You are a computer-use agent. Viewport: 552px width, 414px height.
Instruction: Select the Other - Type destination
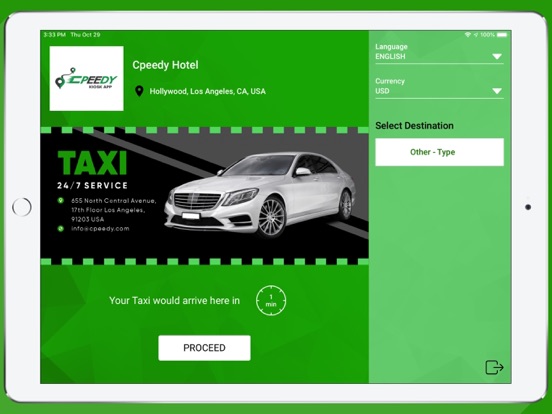[x=439, y=152]
